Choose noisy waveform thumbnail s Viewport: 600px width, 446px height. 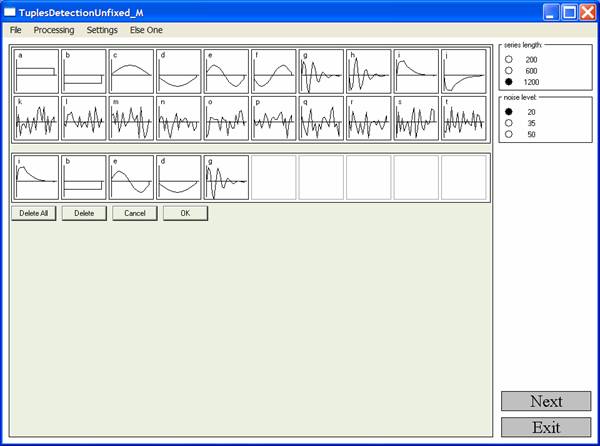pos(416,118)
